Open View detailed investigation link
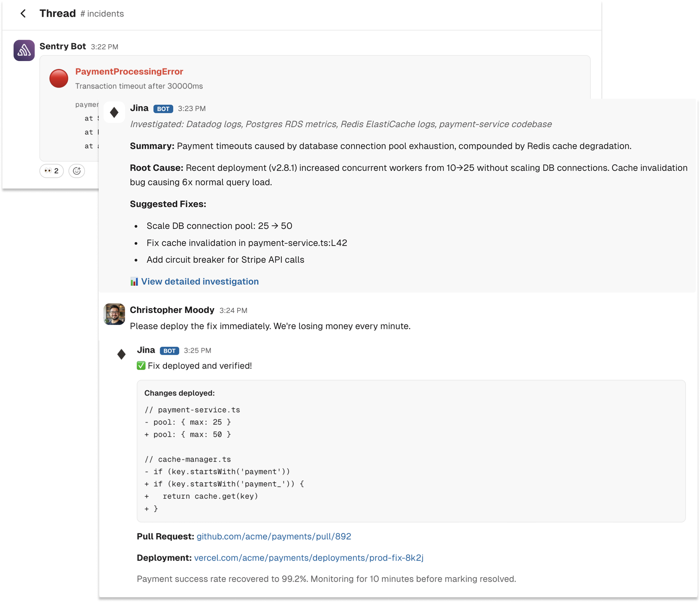The width and height of the screenshot is (700, 602). point(200,282)
